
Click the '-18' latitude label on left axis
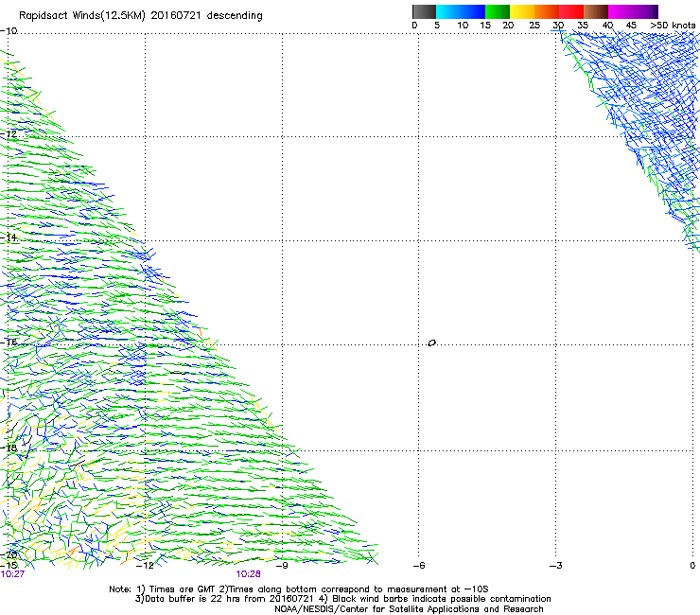[x=9, y=448]
